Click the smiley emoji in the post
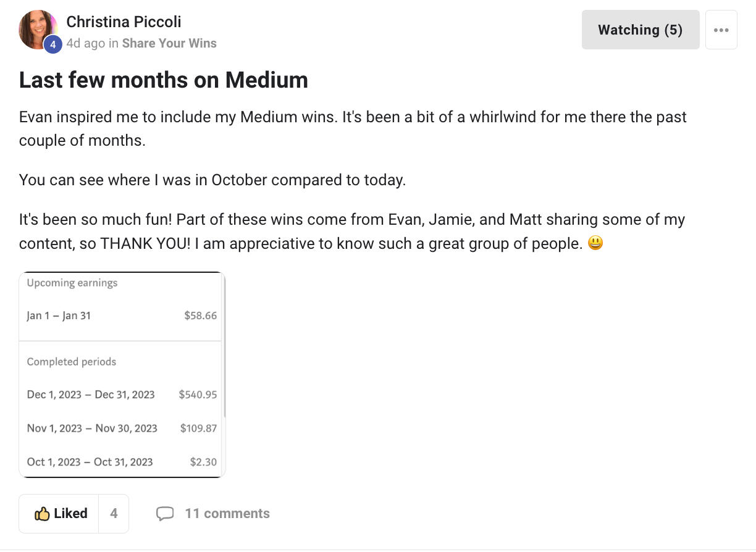Screen dimensions: 756x552 point(595,243)
